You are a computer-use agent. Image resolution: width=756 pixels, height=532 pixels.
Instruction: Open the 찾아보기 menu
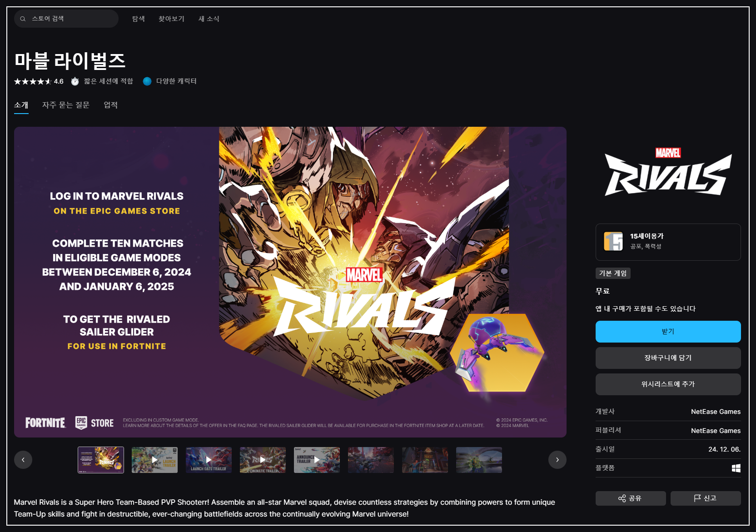pyautogui.click(x=171, y=19)
